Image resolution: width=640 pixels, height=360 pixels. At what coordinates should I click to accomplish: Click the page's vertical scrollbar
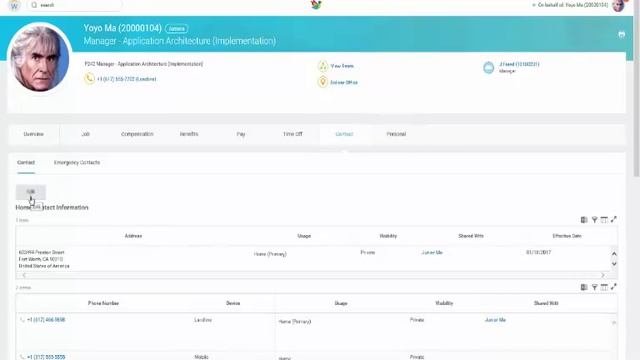click(636, 88)
